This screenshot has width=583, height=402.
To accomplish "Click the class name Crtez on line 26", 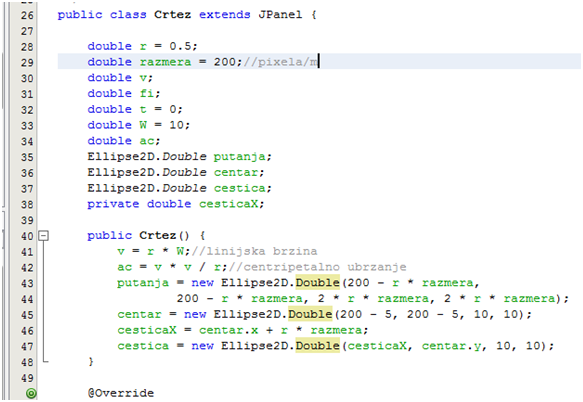I will click(173, 15).
